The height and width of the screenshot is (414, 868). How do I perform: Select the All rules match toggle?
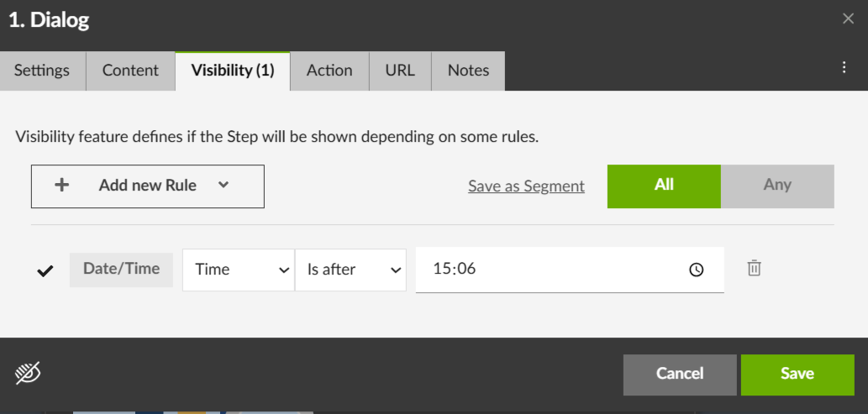664,186
